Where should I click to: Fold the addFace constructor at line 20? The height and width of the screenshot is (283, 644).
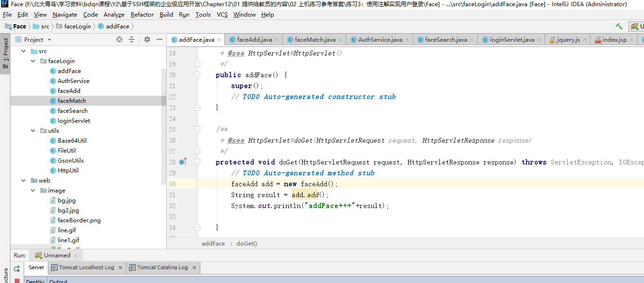[x=197, y=75]
